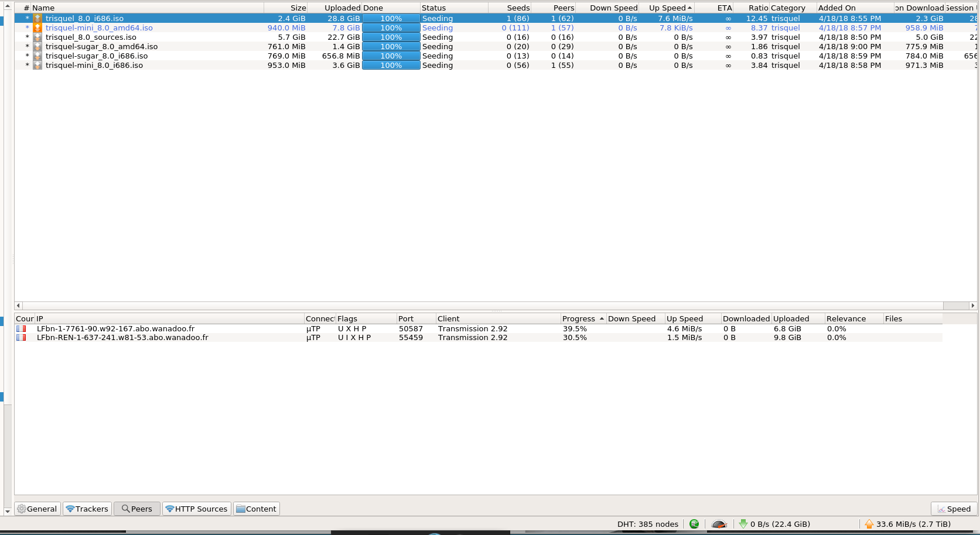Click the Speed button in the bottom right
Image resolution: width=980 pixels, height=535 pixels.
click(953, 508)
